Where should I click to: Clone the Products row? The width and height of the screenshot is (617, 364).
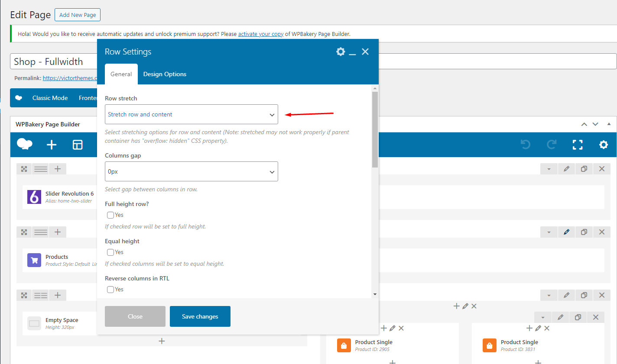(x=584, y=232)
